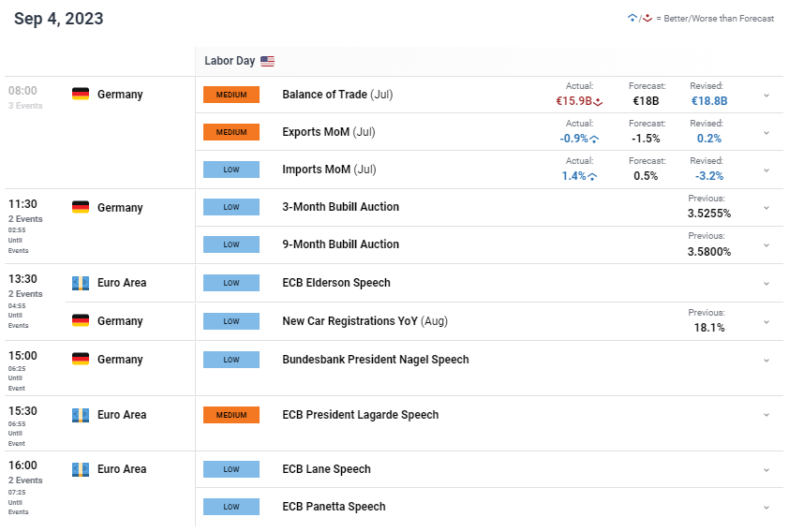
Task: Expand the 3-Month Bubill Auction row
Action: pyautogui.click(x=767, y=208)
